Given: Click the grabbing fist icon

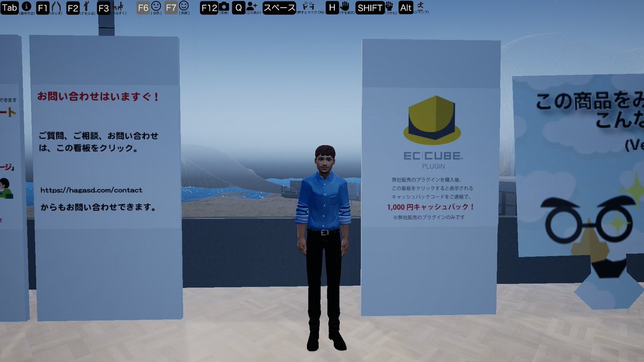Looking at the screenshot, I should pos(389,6).
